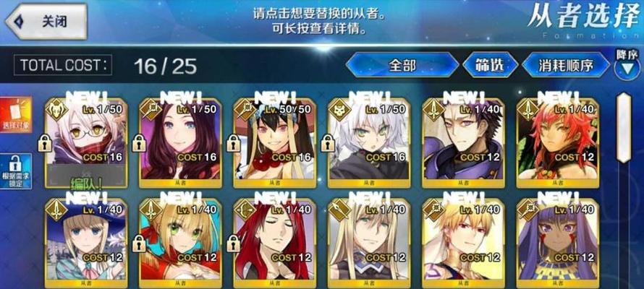Open the 消耗顺序 sort order dropdown
The image size is (644, 289).
tap(566, 65)
